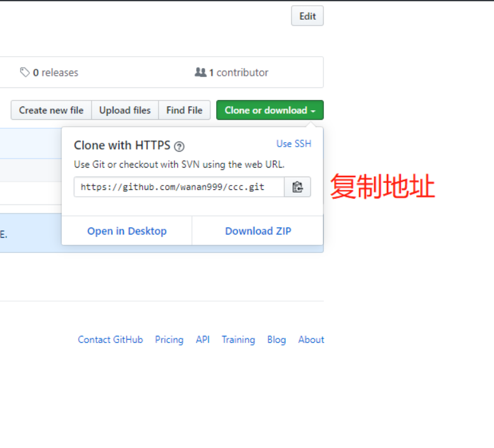Screen dimensions: 494x448
Task: Click Find File button
Action: (184, 110)
